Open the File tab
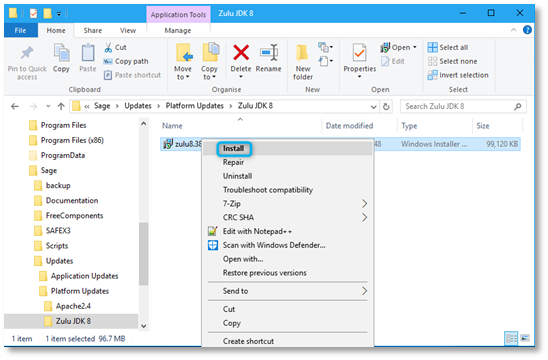 [21, 30]
